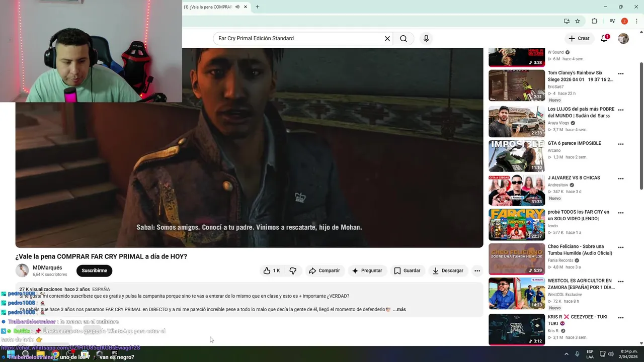Screen dimensions: 644x362
Task: Open 'WESTCOL ES AGRICULTOR' video title
Action: point(581,284)
